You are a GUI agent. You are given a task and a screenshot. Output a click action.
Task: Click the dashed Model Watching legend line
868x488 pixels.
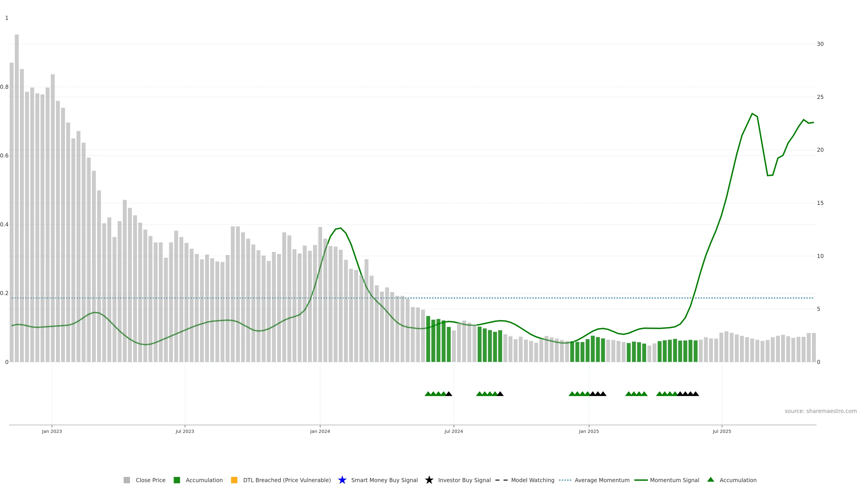click(x=501, y=480)
